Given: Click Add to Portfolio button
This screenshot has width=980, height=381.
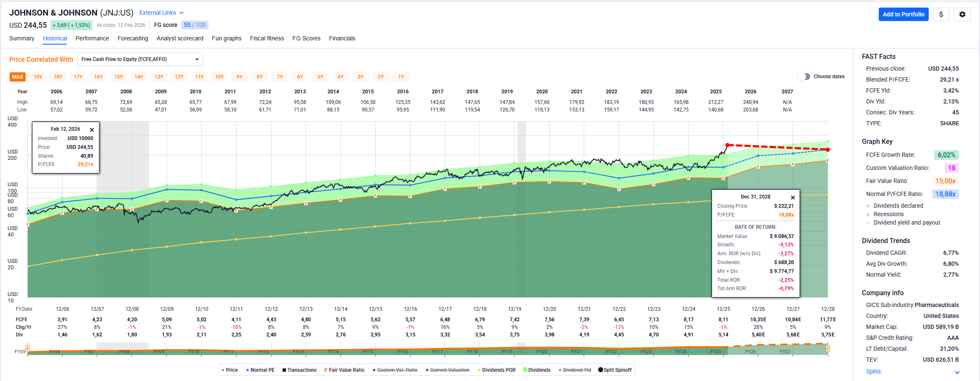Looking at the screenshot, I should (x=903, y=14).
